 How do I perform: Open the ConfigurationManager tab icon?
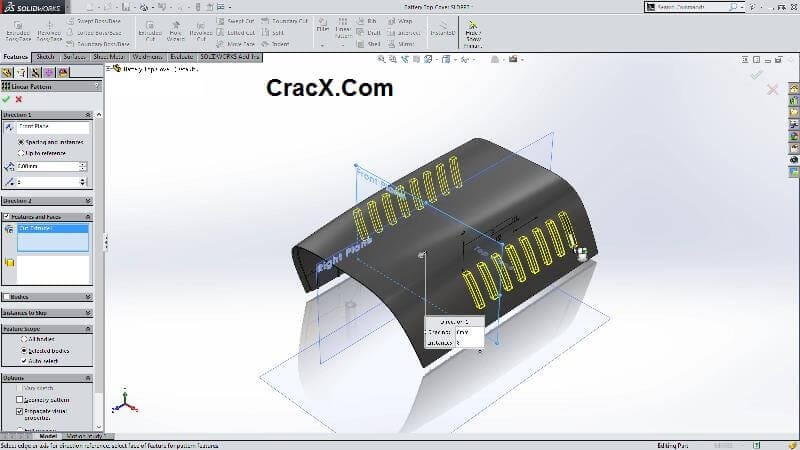point(35,72)
